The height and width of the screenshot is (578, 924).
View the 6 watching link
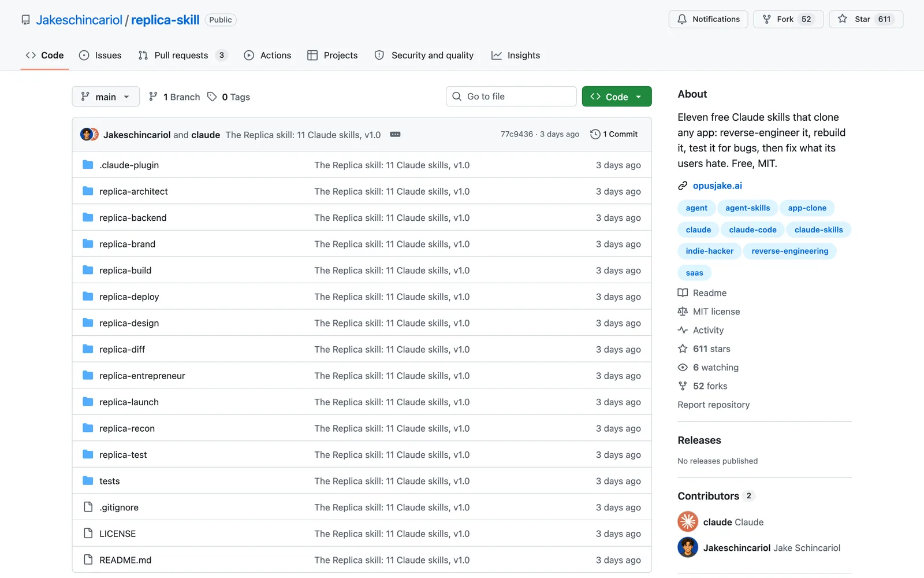pyautogui.click(x=709, y=367)
